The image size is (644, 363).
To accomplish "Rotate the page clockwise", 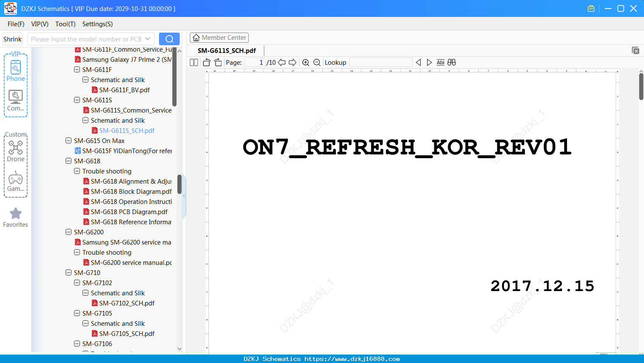I will (218, 63).
